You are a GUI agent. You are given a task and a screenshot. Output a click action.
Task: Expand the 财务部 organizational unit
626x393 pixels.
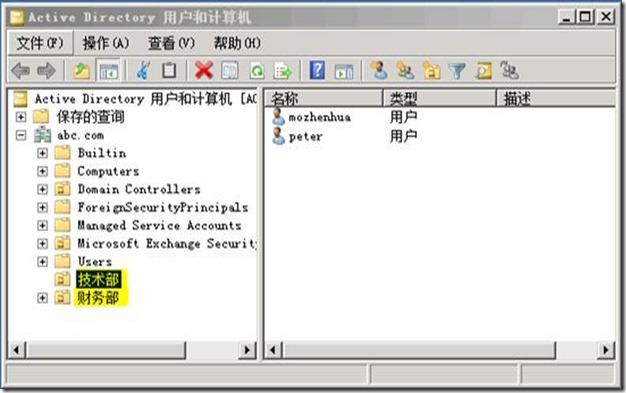point(42,298)
